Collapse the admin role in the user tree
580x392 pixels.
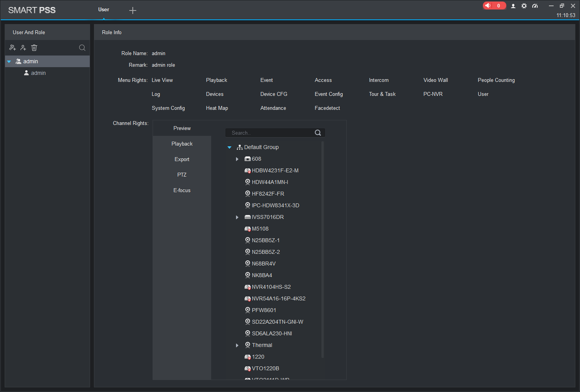tap(9, 62)
